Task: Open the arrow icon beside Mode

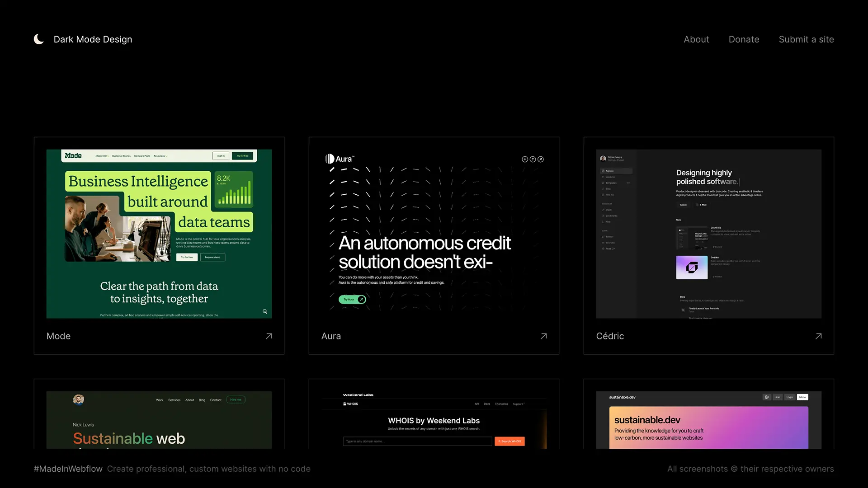Action: 269,336
